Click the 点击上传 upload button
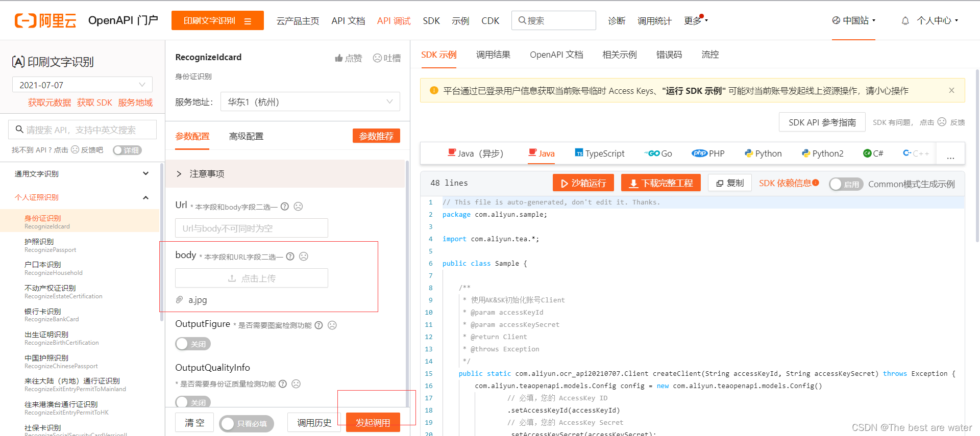980x436 pixels. 252,278
